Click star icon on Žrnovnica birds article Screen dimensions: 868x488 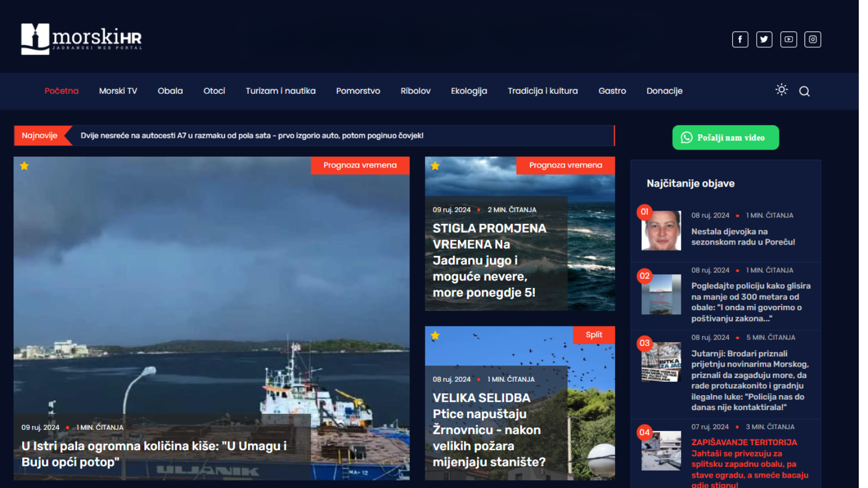(435, 336)
